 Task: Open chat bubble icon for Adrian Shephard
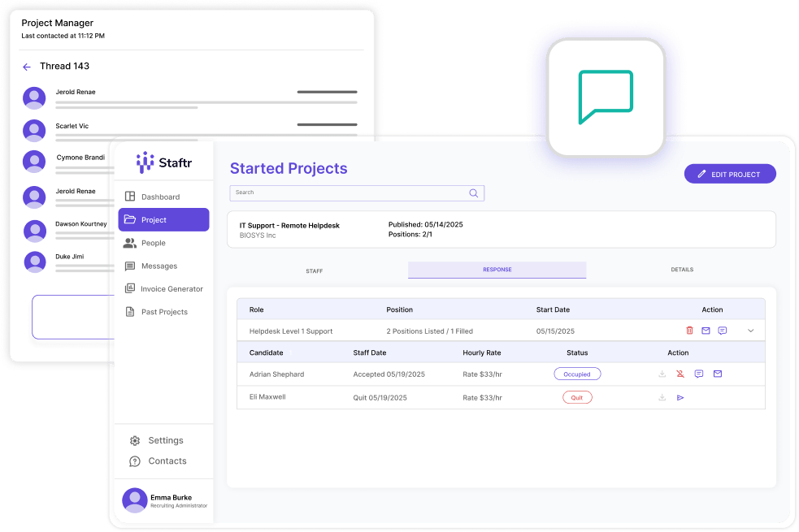(x=699, y=374)
